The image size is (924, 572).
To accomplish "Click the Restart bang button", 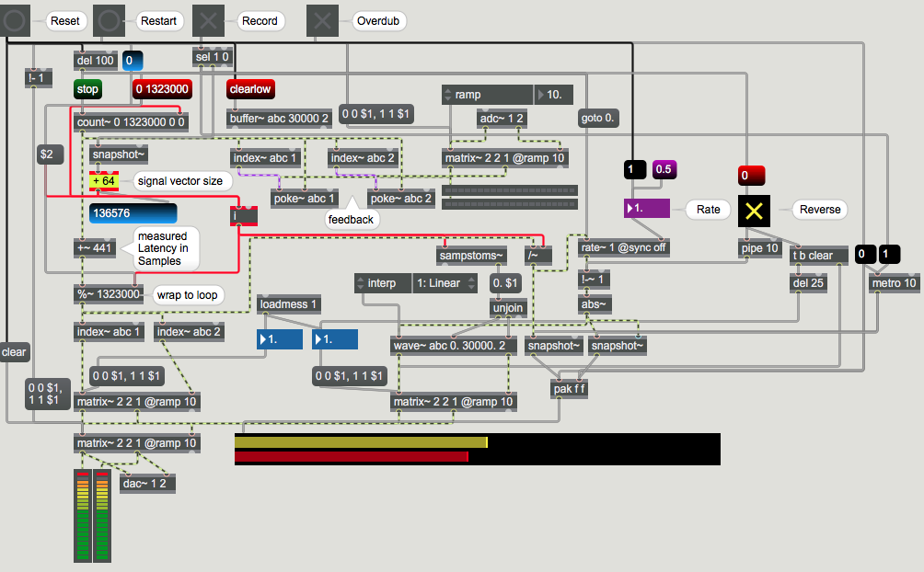I will 110,20.
